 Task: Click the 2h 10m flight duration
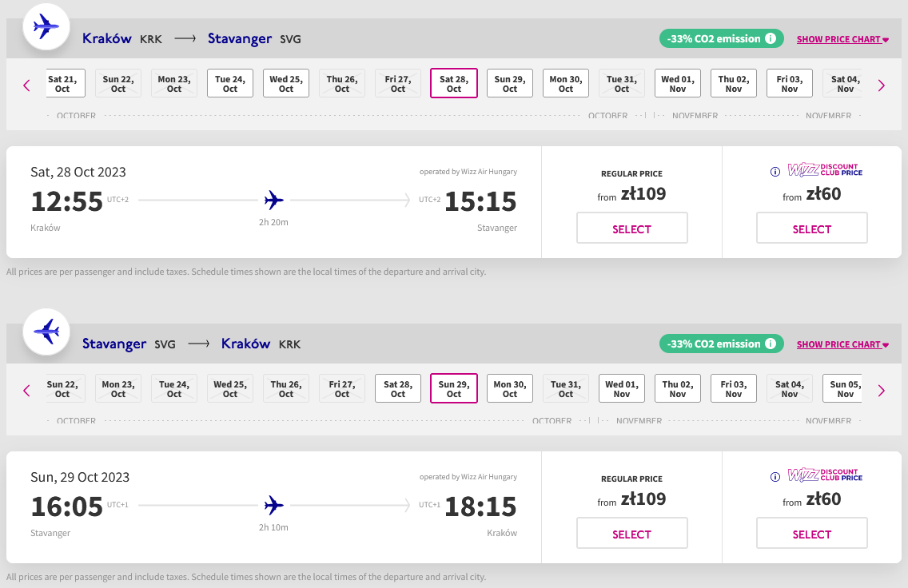(273, 527)
